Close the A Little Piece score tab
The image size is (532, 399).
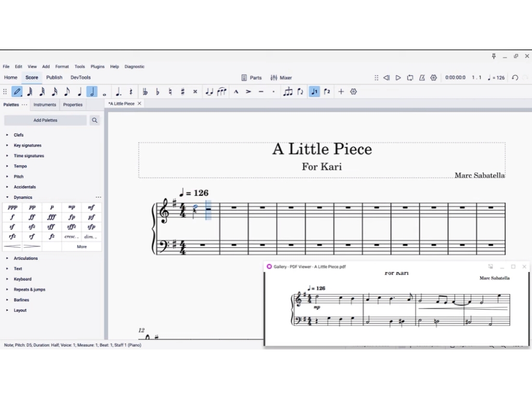[x=139, y=104]
